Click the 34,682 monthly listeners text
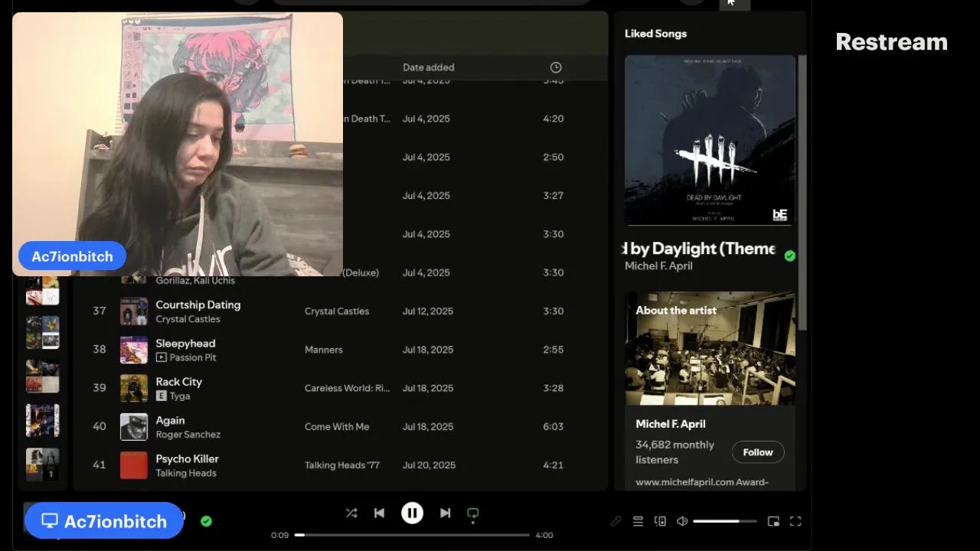980x551 pixels. (675, 452)
